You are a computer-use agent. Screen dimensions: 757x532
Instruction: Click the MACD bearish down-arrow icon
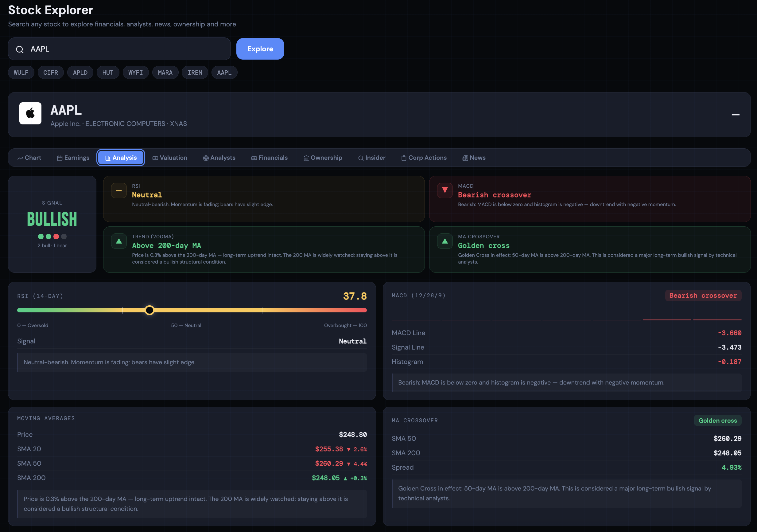445,190
